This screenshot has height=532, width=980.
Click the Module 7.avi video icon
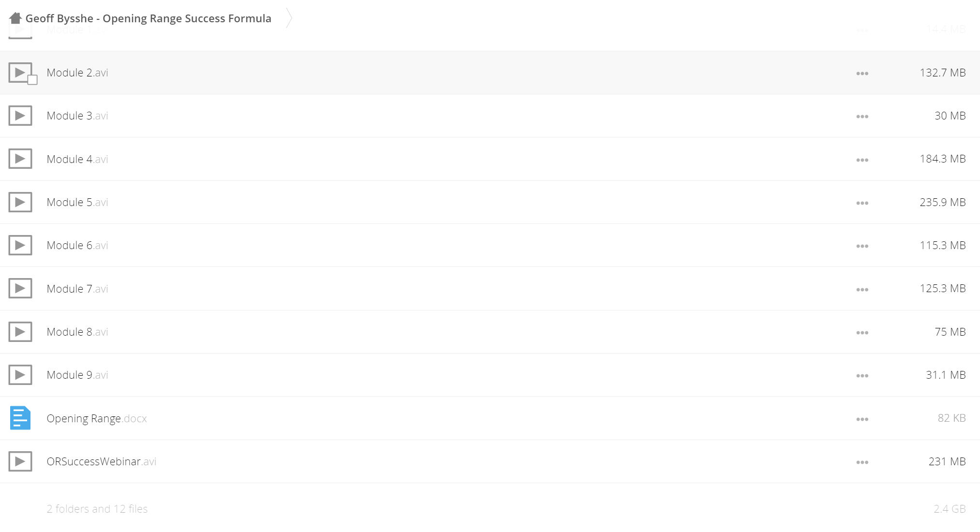pos(20,288)
